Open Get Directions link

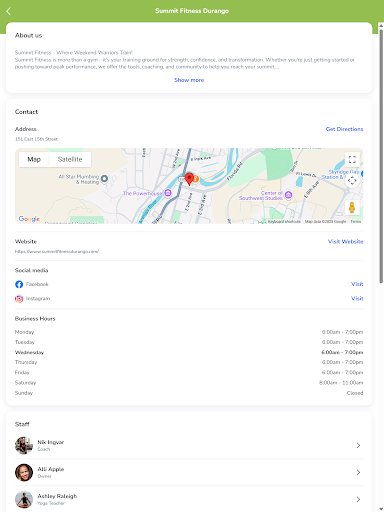(344, 129)
